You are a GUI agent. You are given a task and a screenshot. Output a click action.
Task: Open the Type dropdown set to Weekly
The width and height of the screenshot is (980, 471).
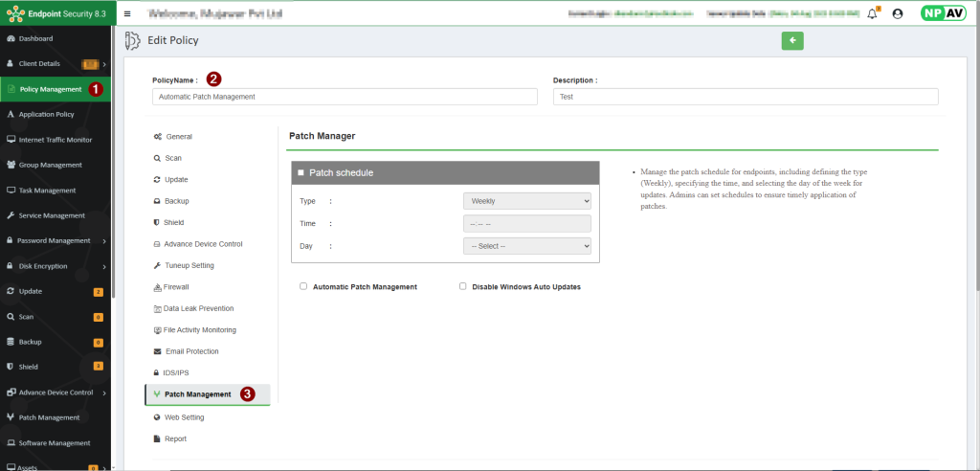point(526,201)
